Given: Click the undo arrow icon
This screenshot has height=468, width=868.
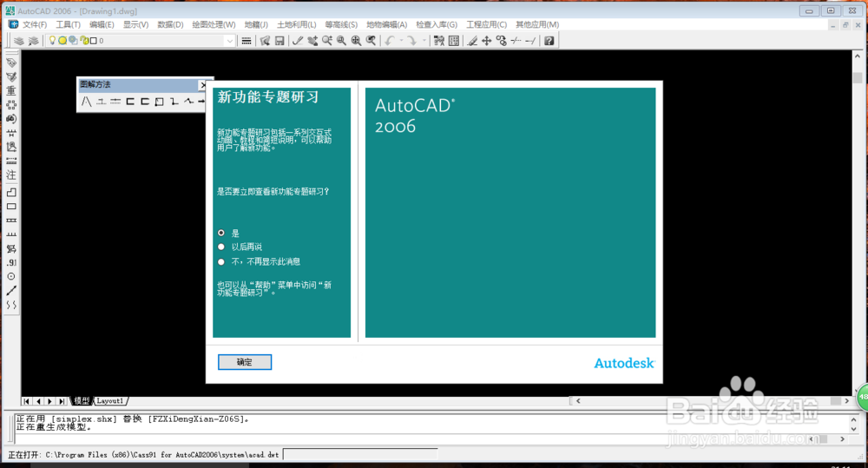Looking at the screenshot, I should coord(391,41).
